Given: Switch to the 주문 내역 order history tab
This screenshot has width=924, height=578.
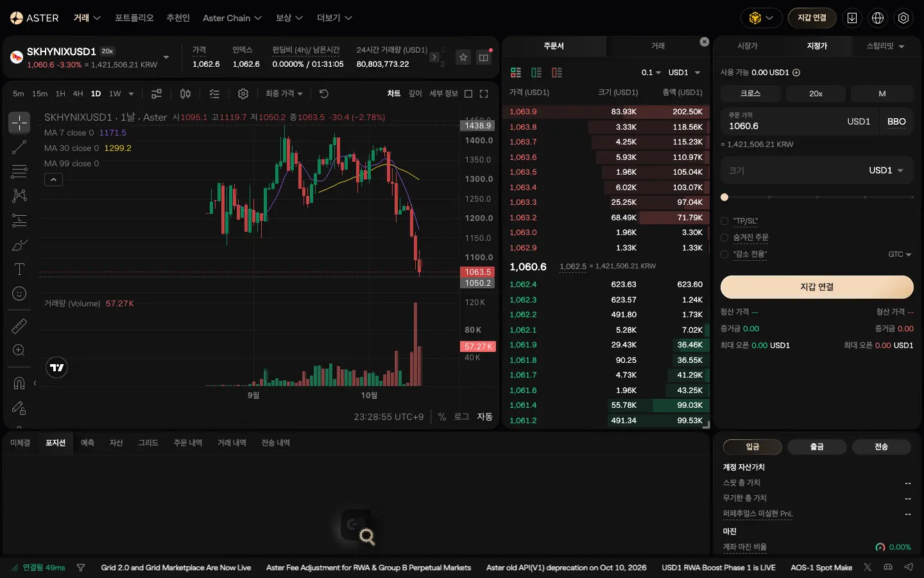Looking at the screenshot, I should 187,443.
